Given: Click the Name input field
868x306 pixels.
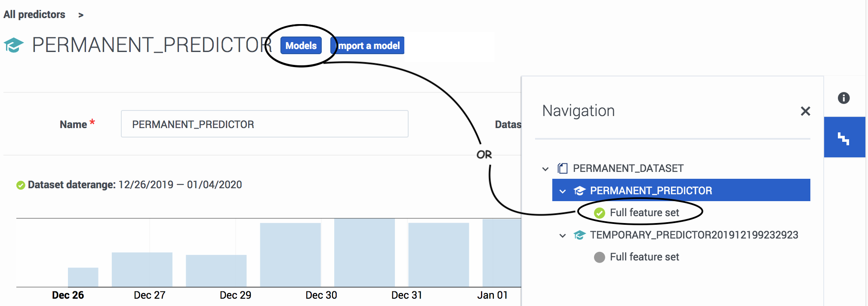Looking at the screenshot, I should (265, 124).
